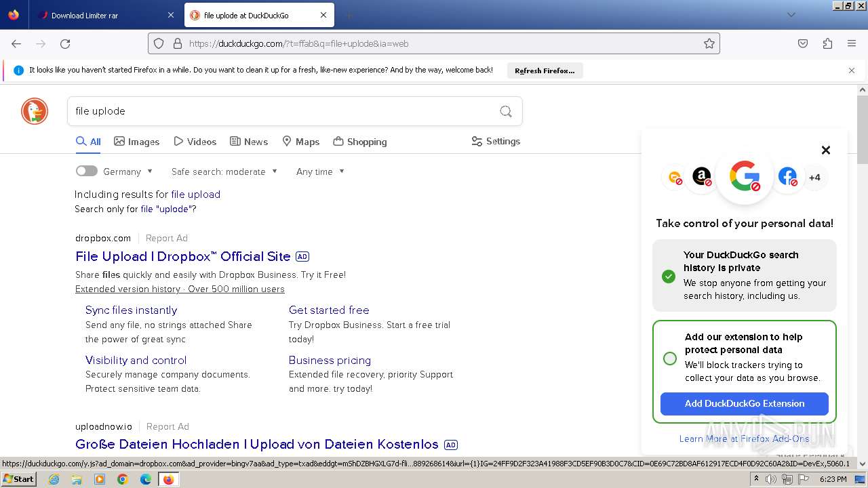Select the add-extension empty circle option
The image size is (868, 488).
pos(670,359)
